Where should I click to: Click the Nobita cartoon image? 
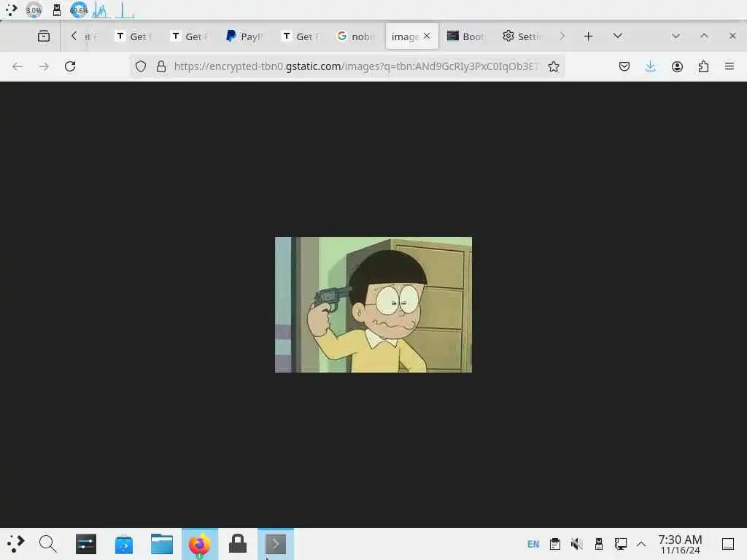(x=373, y=305)
